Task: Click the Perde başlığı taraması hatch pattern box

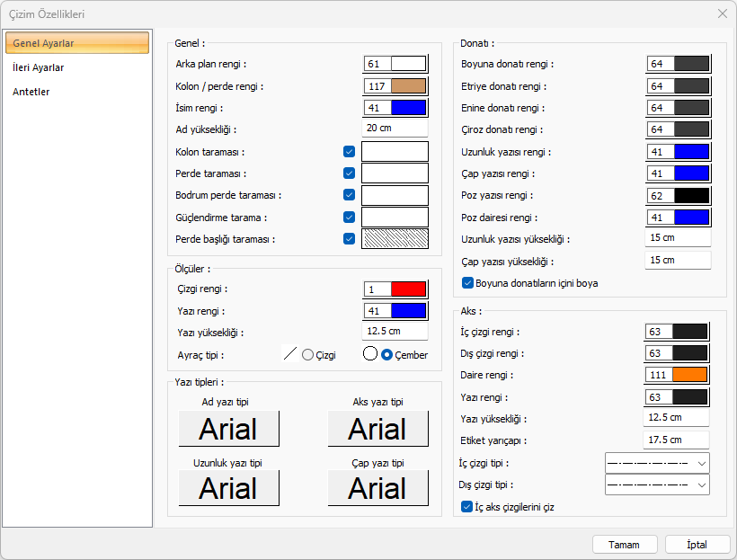Action: 395,239
